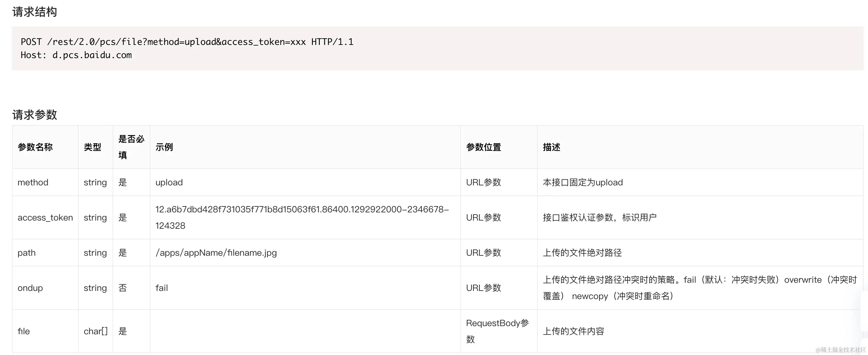The width and height of the screenshot is (868, 355).
Task: Select the file parameter name cell
Action: (24, 331)
